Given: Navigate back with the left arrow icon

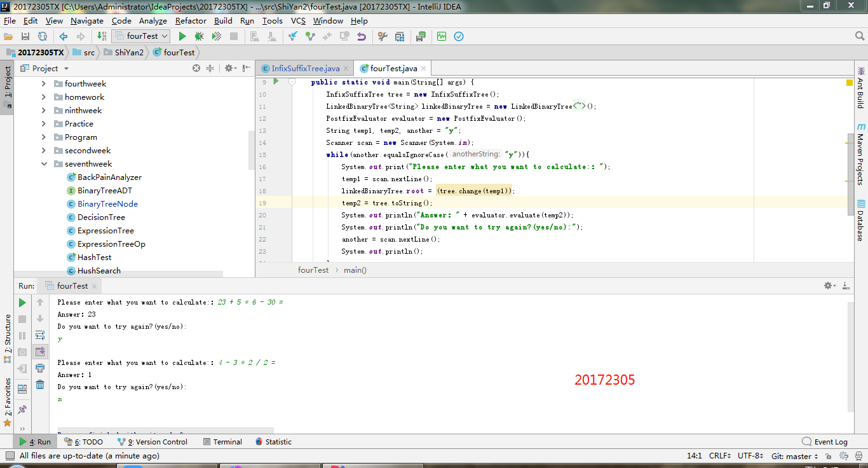Looking at the screenshot, I should (64, 36).
